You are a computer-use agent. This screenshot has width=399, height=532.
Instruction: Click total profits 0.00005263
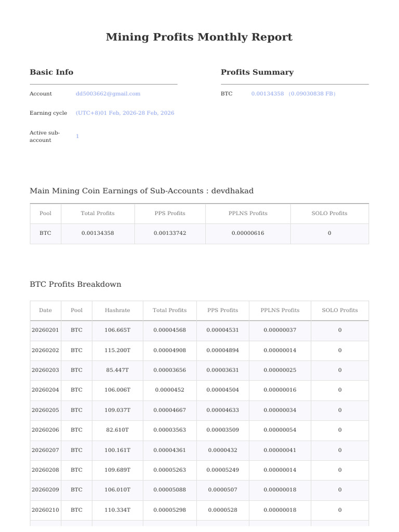(170, 470)
